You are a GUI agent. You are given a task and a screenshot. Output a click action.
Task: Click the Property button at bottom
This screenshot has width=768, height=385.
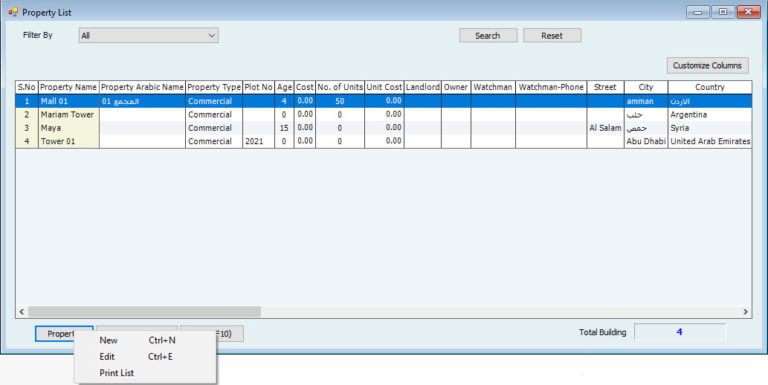click(64, 334)
